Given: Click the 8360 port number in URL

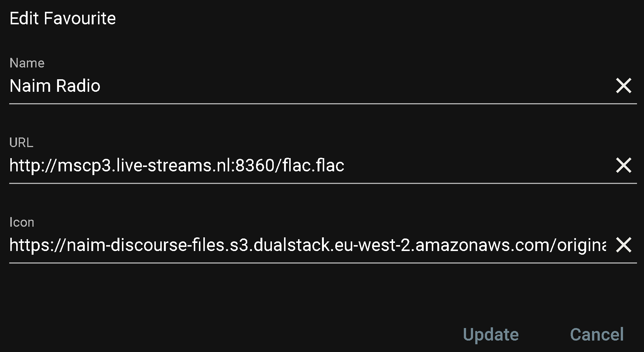Looking at the screenshot, I should 255,165.
